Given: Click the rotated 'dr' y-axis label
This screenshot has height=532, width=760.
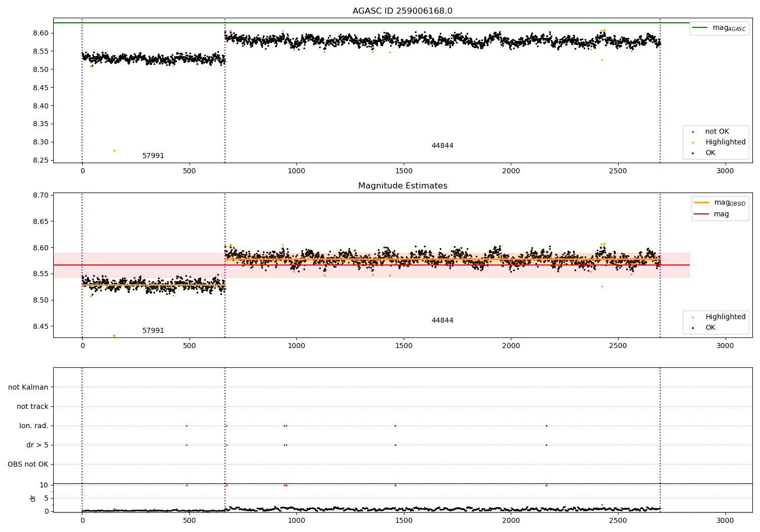Looking at the screenshot, I should coord(33,498).
